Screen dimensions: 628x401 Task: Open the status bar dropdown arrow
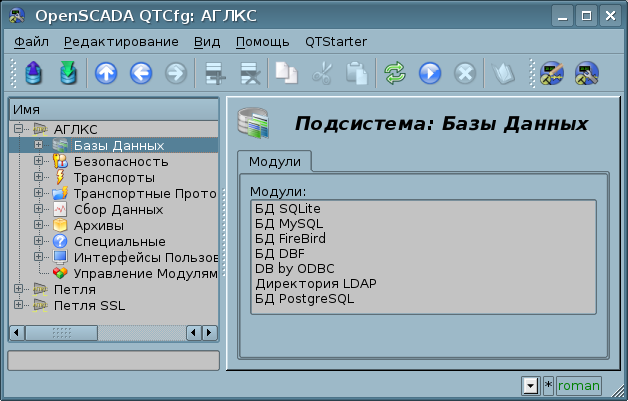tap(531, 386)
